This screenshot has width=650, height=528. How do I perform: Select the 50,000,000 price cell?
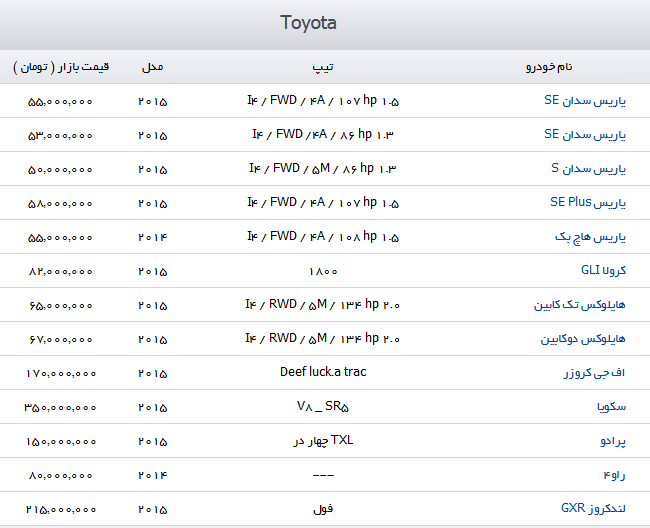60,170
